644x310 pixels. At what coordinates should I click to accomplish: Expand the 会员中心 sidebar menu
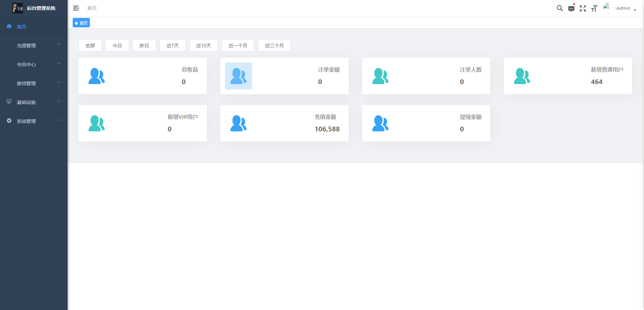(34, 64)
